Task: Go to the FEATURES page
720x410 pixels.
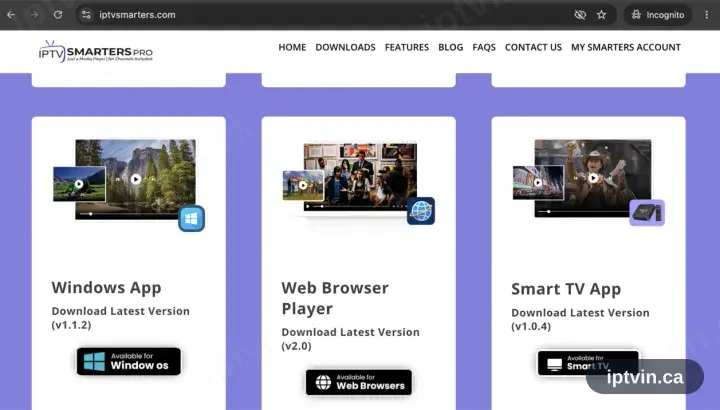Action: pyautogui.click(x=407, y=47)
